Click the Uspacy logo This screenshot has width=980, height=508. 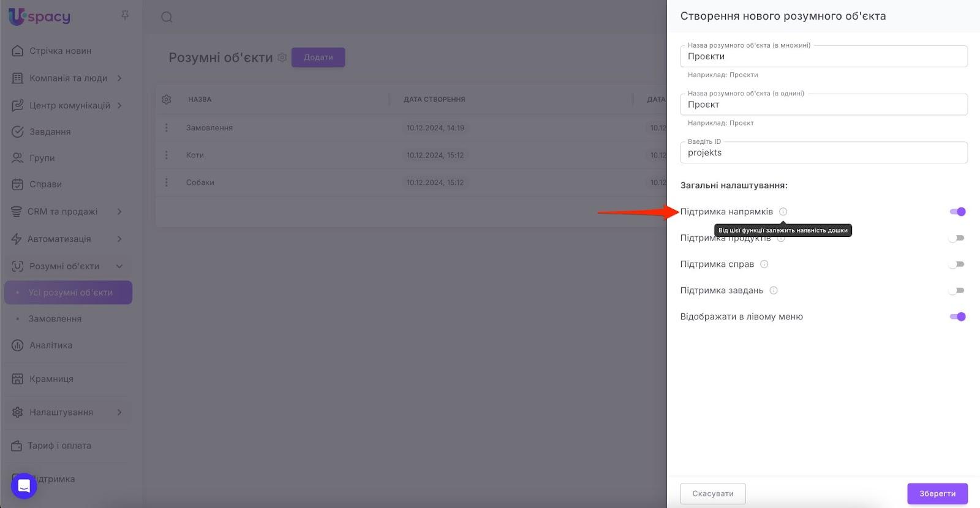[40, 17]
